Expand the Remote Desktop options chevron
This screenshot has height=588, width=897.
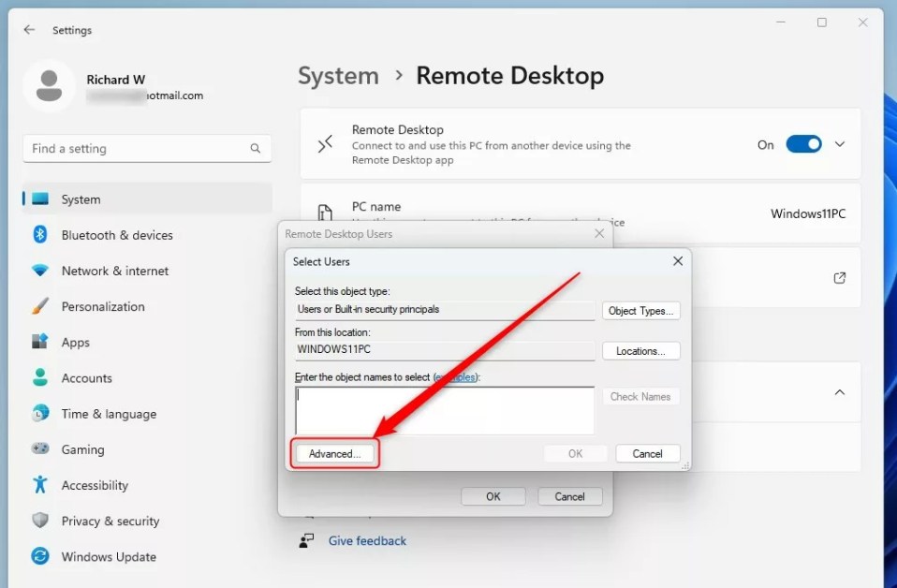pos(841,144)
